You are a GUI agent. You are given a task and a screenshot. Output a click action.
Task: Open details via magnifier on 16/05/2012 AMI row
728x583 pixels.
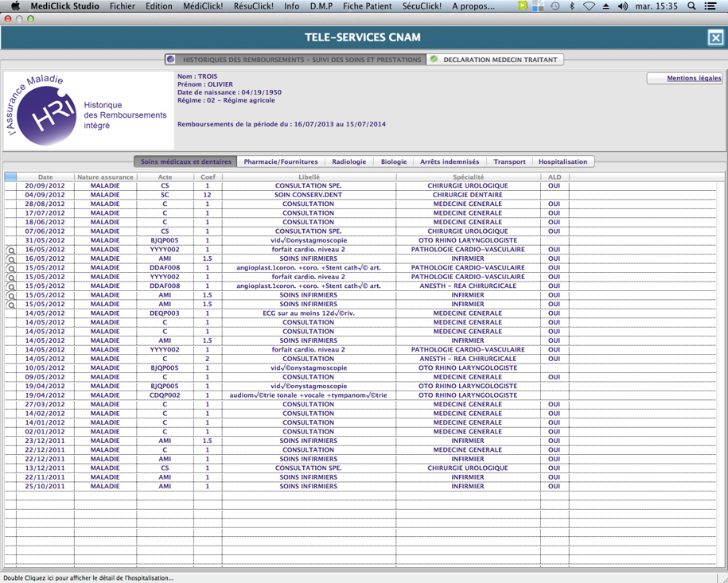pos(11,259)
